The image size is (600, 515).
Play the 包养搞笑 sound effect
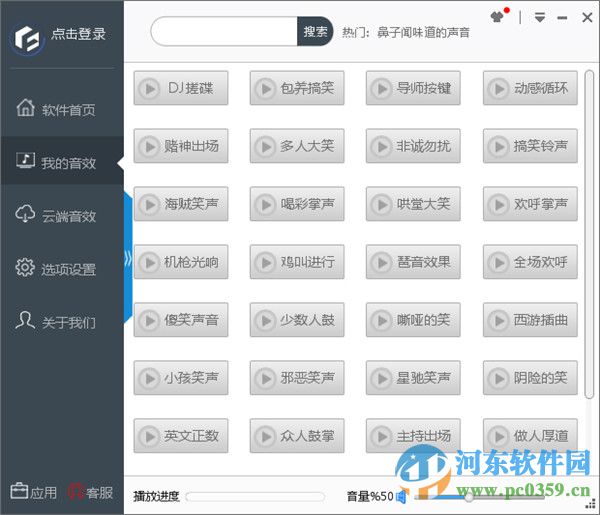point(297,88)
